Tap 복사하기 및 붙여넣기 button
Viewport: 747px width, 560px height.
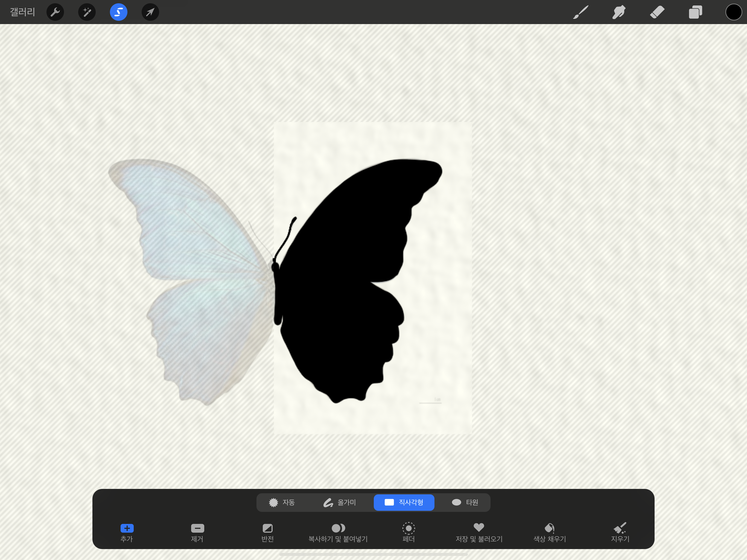click(x=338, y=532)
